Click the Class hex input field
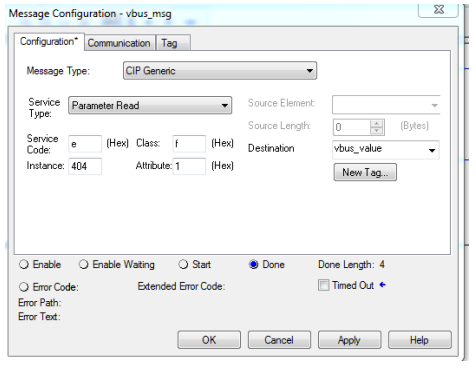The width and height of the screenshot is (476, 370). [x=189, y=144]
